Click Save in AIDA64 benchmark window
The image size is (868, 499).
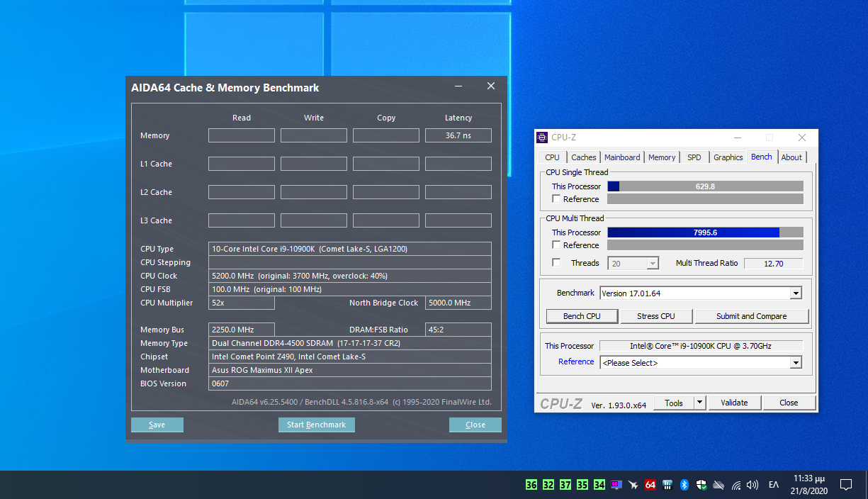[157, 425]
